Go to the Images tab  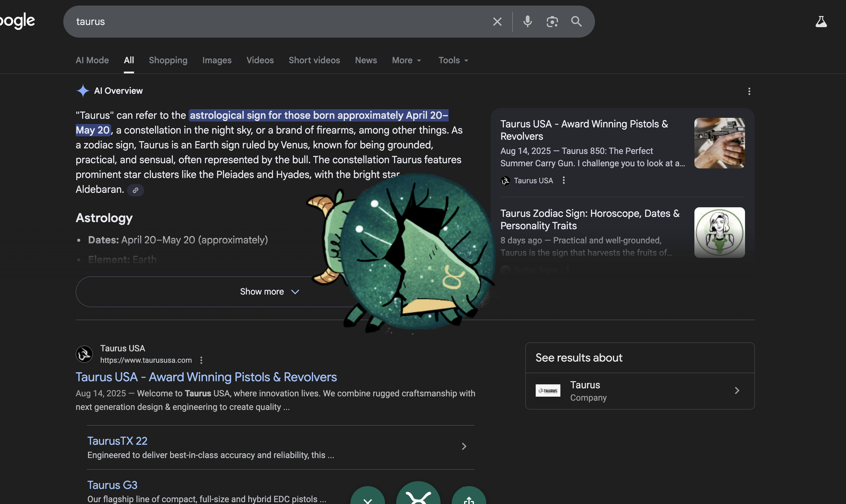[217, 60]
